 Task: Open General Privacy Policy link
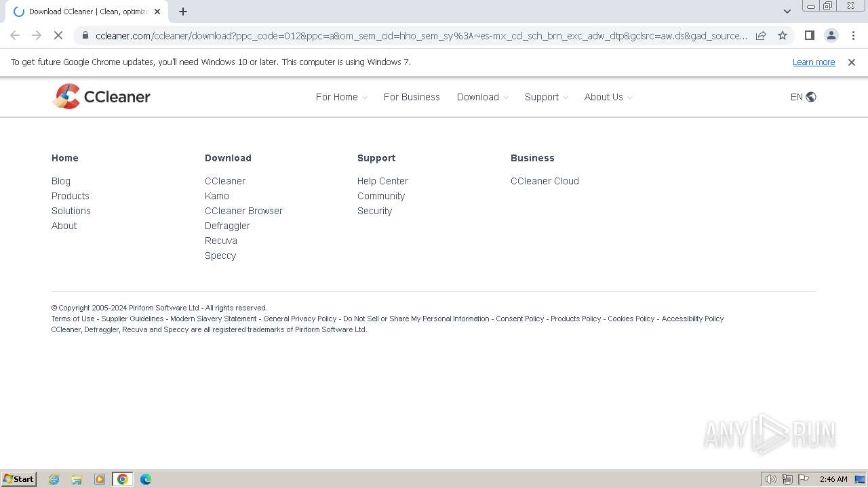[x=300, y=319]
